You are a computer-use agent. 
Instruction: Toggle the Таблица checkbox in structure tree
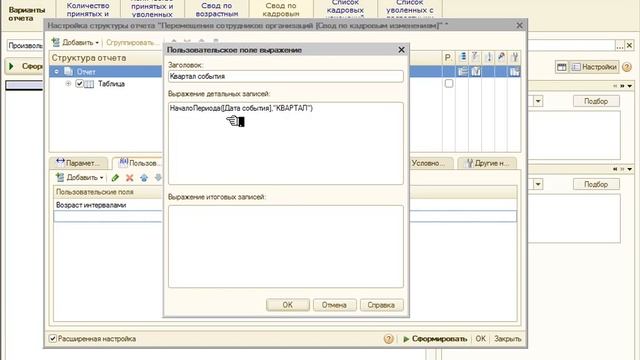point(80,84)
